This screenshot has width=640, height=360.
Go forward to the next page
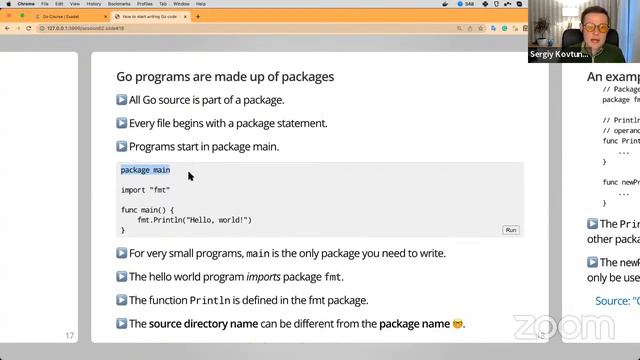point(18,28)
